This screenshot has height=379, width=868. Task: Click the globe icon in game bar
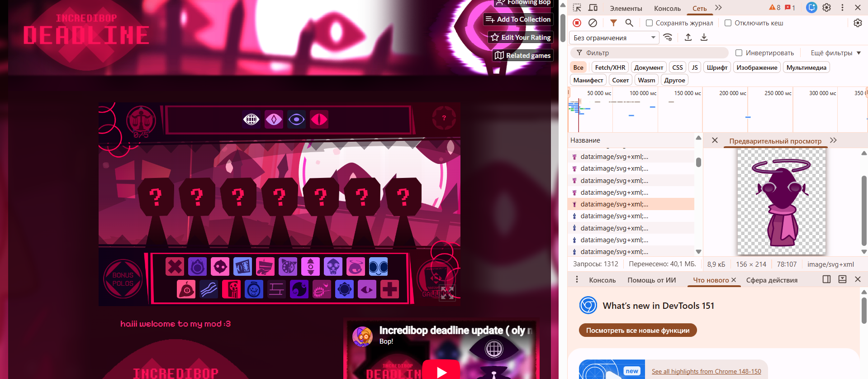click(251, 120)
